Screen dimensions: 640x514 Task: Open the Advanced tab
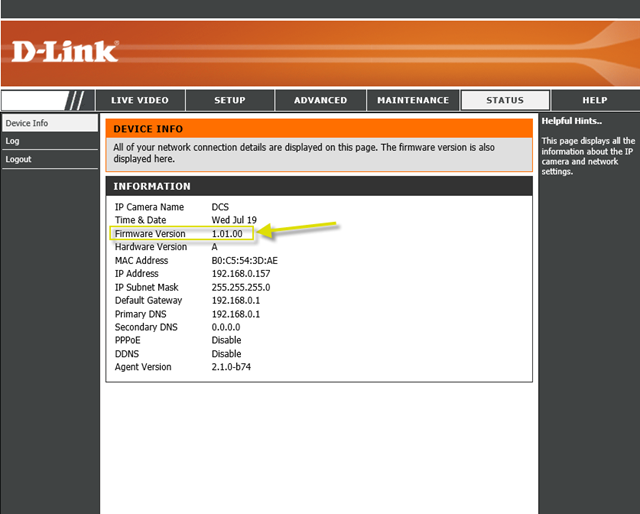click(x=321, y=100)
